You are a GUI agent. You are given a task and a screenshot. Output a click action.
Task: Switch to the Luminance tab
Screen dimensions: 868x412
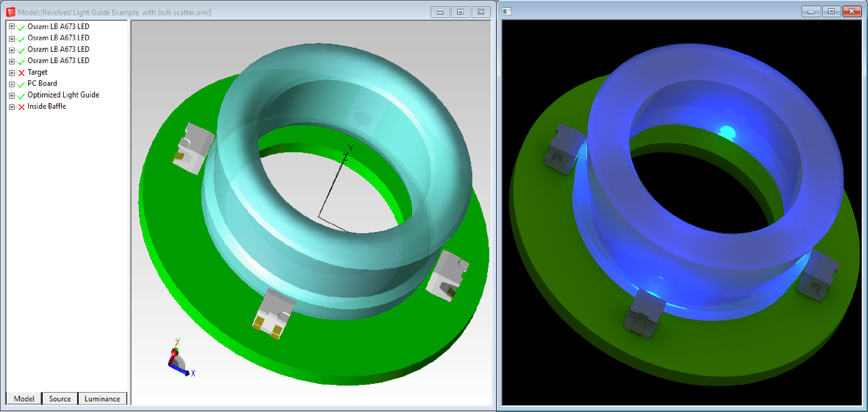pos(102,398)
